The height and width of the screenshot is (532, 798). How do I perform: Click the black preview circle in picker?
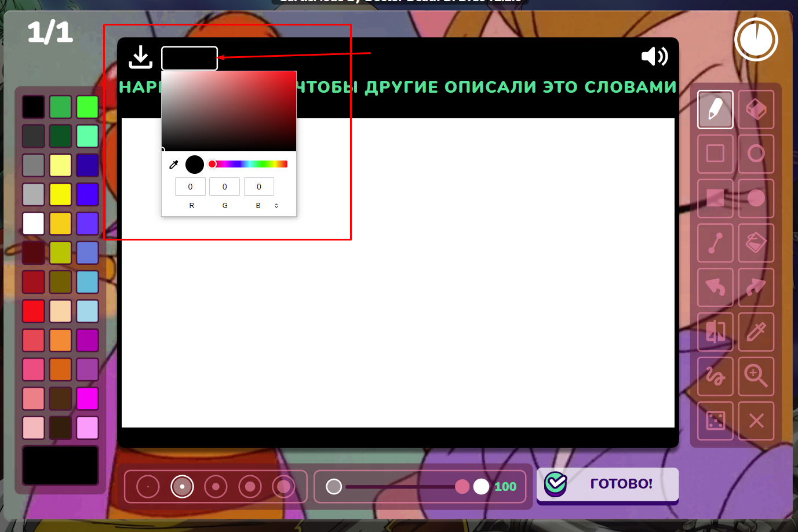[195, 165]
